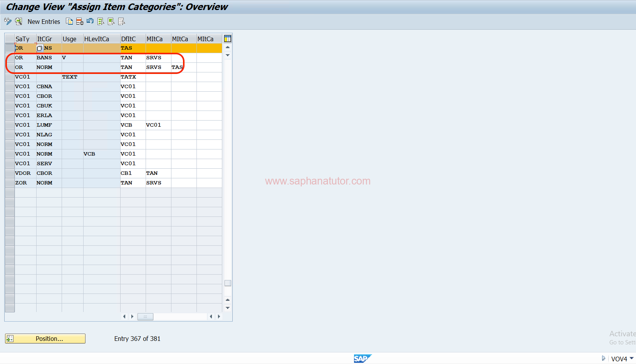
Task: Click Deselect All icon
Action: (x=121, y=22)
